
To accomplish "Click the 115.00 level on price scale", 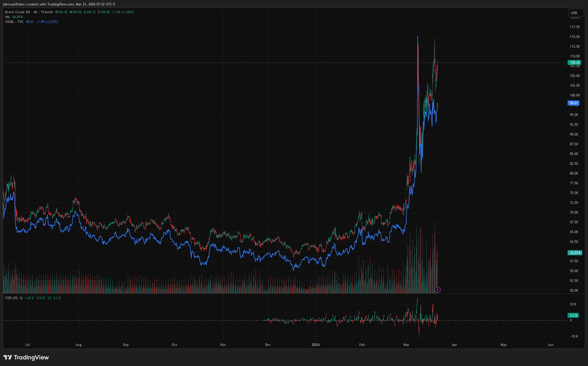I will point(574,37).
